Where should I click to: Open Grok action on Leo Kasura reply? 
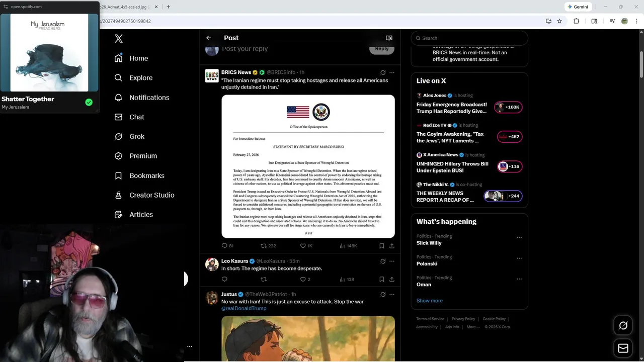pos(383,261)
